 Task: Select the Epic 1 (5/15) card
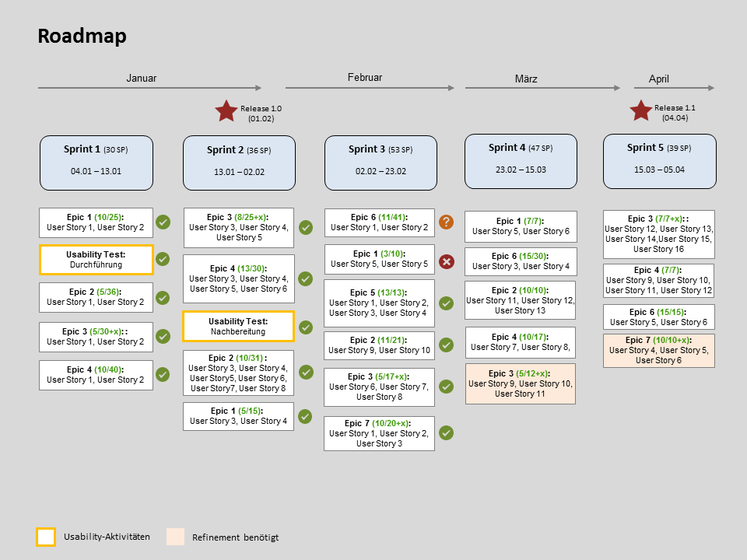pyautogui.click(x=238, y=416)
